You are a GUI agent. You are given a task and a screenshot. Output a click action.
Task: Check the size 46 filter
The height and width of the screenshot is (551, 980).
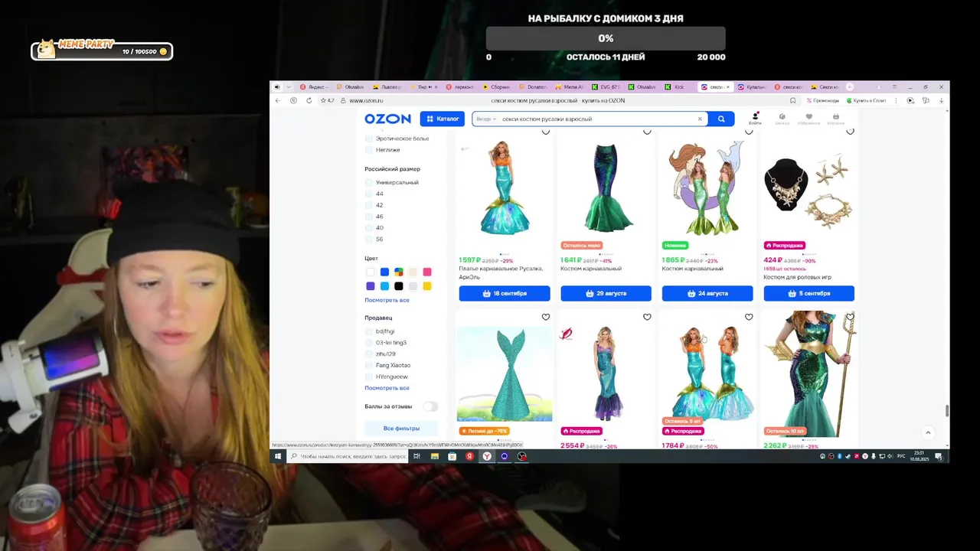pyautogui.click(x=369, y=217)
